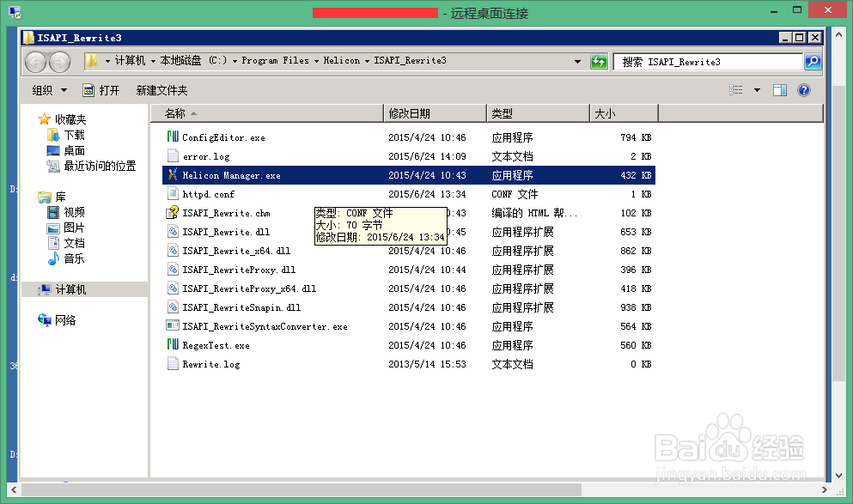
Task: Click the Rewrite.log file icon
Action: pos(173,364)
